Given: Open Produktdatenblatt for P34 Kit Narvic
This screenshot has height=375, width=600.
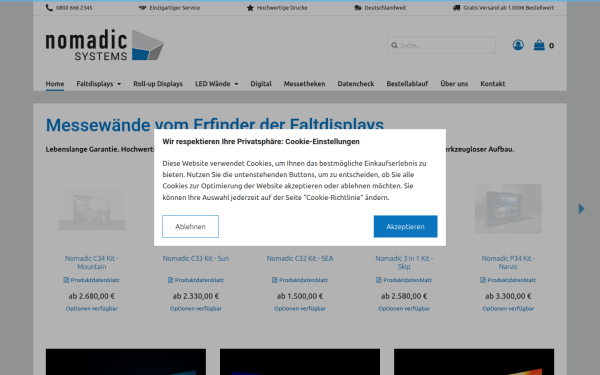Looking at the screenshot, I should coord(508,280).
